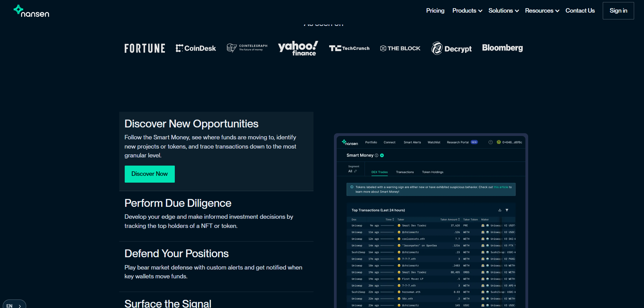Expand the Surface the Signal section
Viewport: 644px width, 308px height.
click(x=216, y=301)
